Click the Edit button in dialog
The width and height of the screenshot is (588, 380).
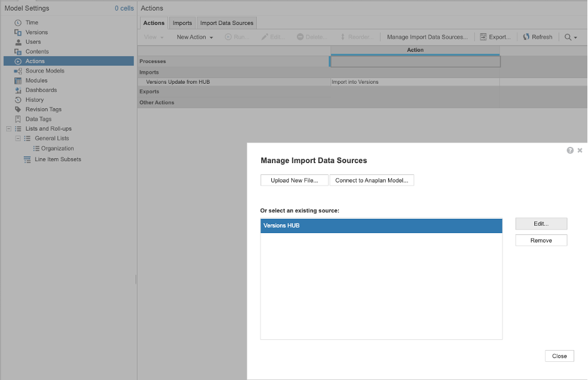pos(541,224)
